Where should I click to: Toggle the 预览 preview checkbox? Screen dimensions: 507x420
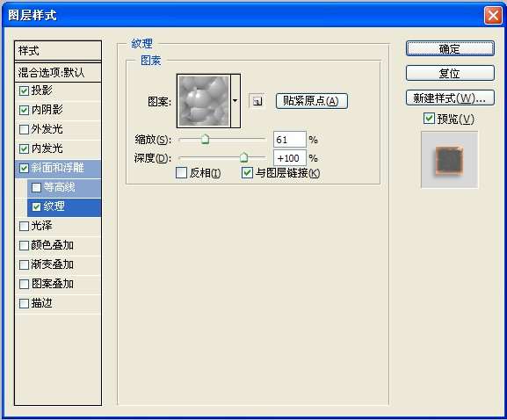[429, 119]
